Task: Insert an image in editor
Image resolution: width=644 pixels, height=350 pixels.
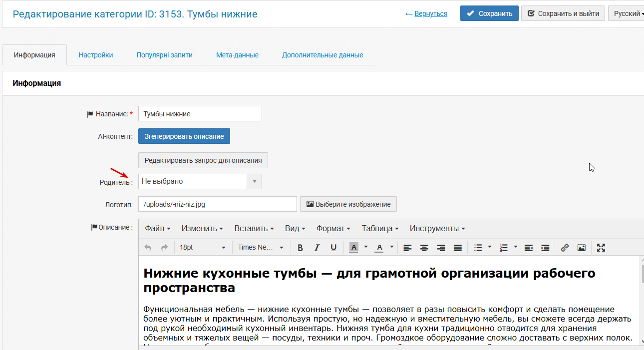Action: click(x=581, y=248)
